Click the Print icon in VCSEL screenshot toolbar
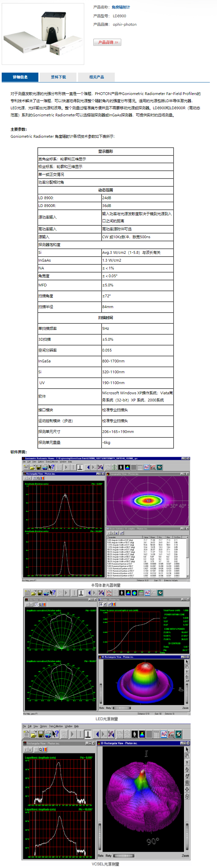The width and height of the screenshot is (217, 868). click(x=48, y=735)
